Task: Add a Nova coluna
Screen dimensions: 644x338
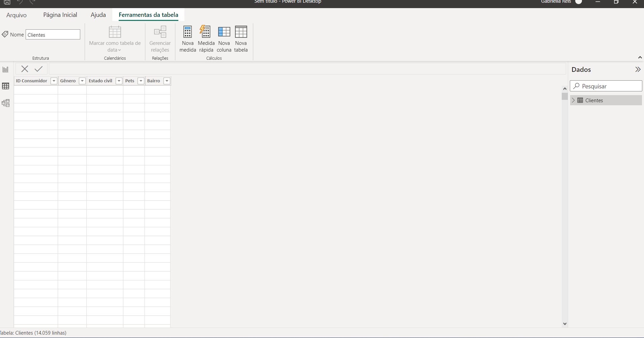Action: point(224,39)
